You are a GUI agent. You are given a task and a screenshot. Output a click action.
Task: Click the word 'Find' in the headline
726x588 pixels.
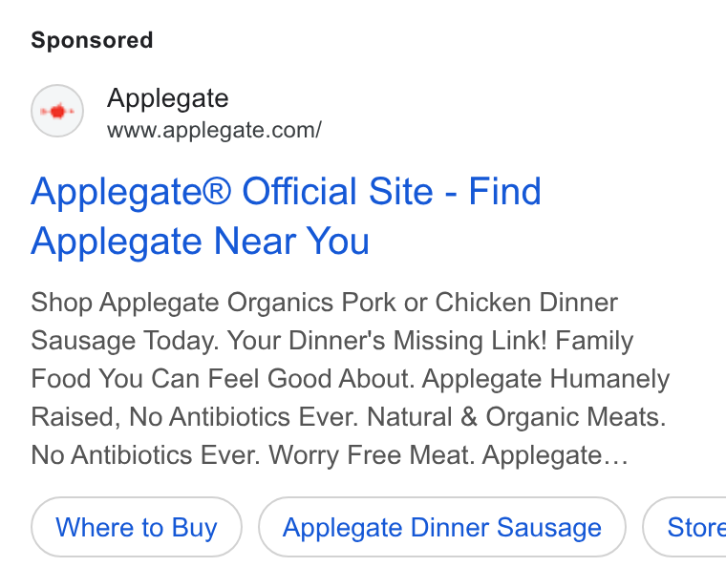pos(504,191)
